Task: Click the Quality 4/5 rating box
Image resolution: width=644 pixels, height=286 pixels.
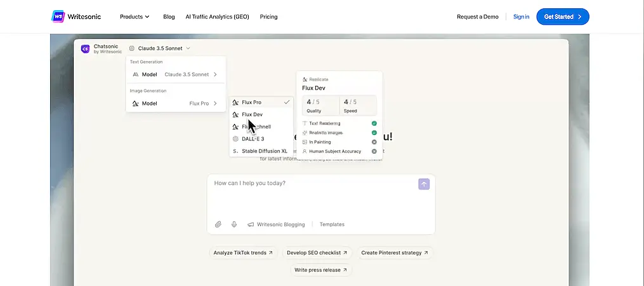Action: (x=321, y=106)
